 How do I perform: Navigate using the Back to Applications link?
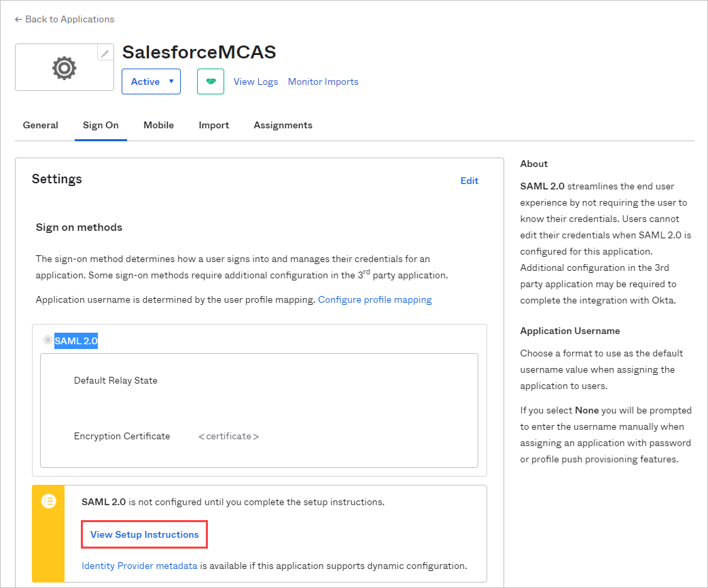(x=69, y=19)
